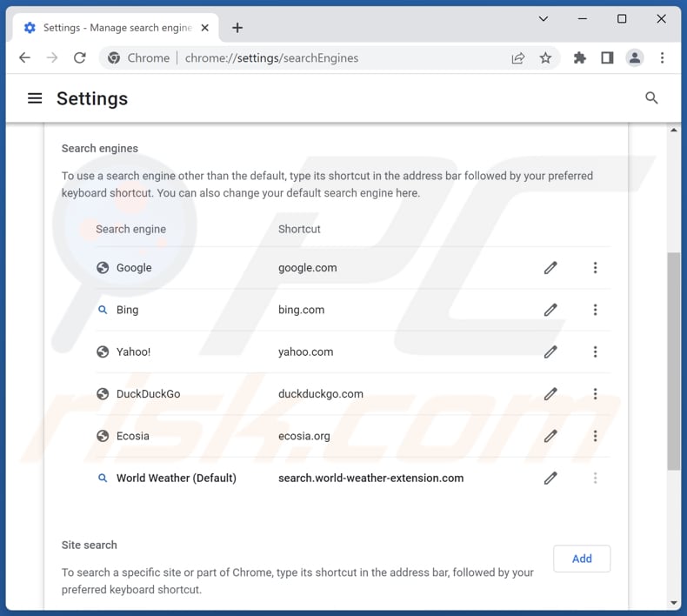Open the Extensions puzzle icon
687x616 pixels.
(580, 58)
